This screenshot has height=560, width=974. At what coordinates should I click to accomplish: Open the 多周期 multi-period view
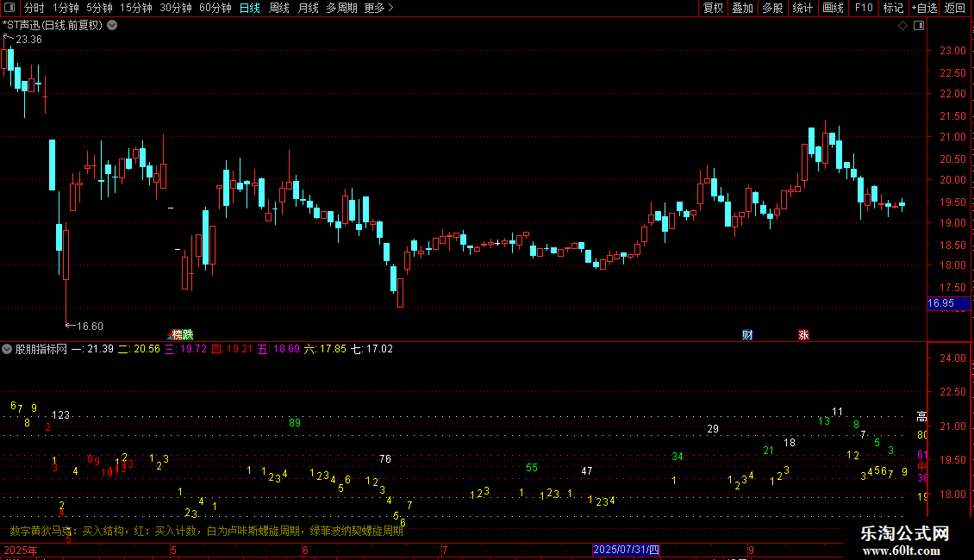341,8
